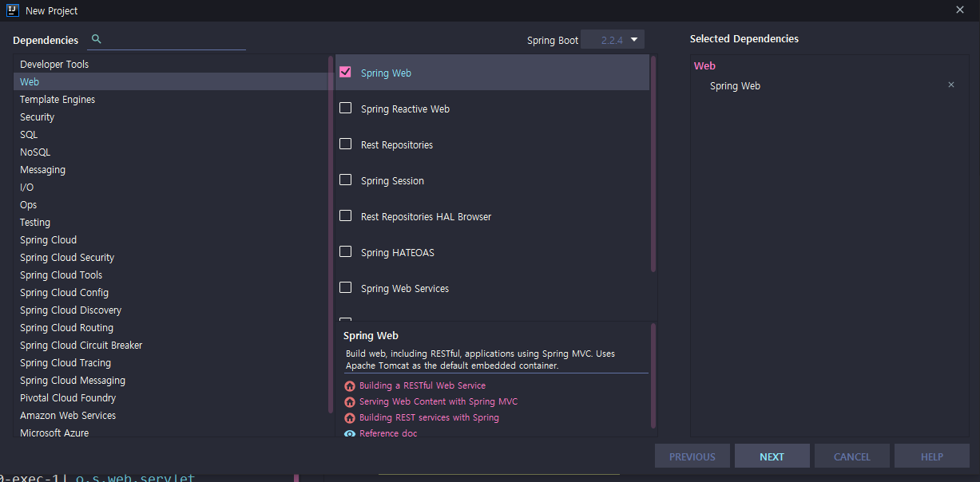Select the SQL category
Screen dimensions: 980x482
(170, 134)
